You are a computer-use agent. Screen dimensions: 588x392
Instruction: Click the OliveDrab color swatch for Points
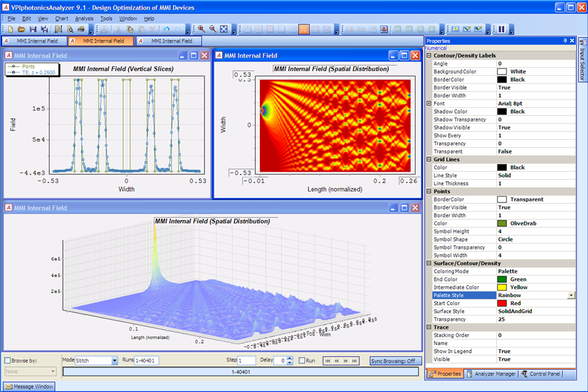coord(502,223)
